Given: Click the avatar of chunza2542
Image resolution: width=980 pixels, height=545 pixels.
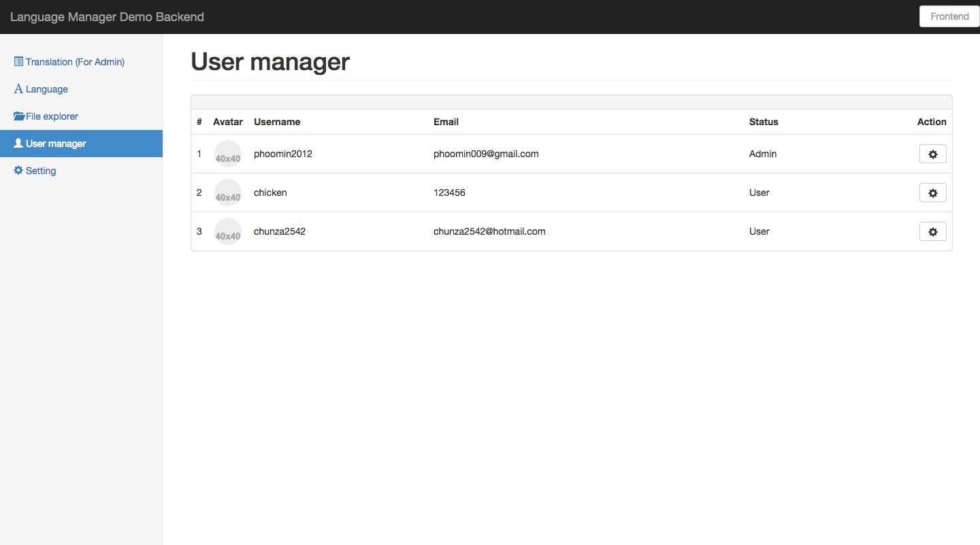Looking at the screenshot, I should pyautogui.click(x=228, y=231).
